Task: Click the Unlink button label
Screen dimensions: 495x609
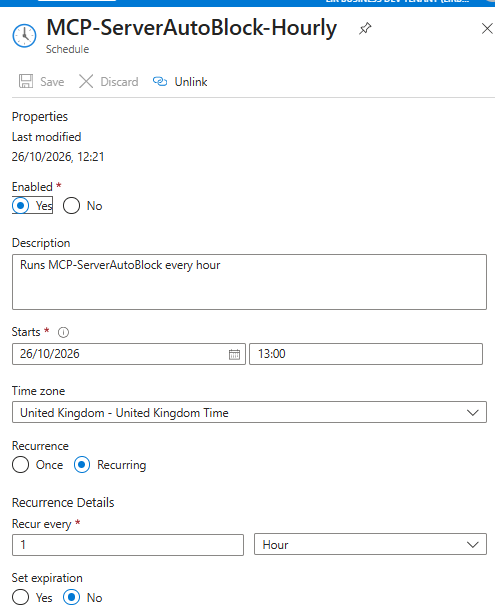Action: pyautogui.click(x=191, y=82)
